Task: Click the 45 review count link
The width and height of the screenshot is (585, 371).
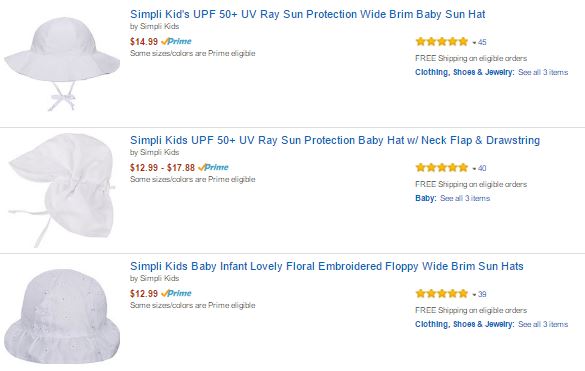Action: point(482,42)
